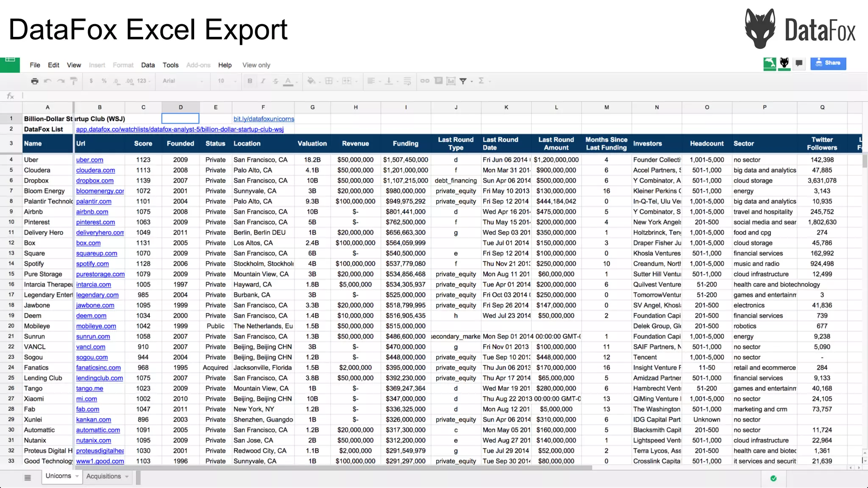Click the Public status cell for Mobileye
Screen dimensions: 868x488
[215, 326]
